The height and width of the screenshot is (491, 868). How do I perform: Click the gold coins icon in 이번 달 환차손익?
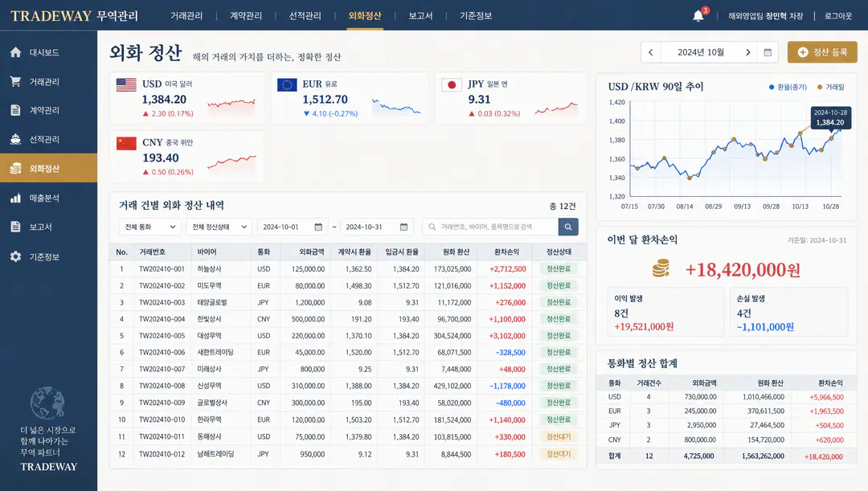661,268
